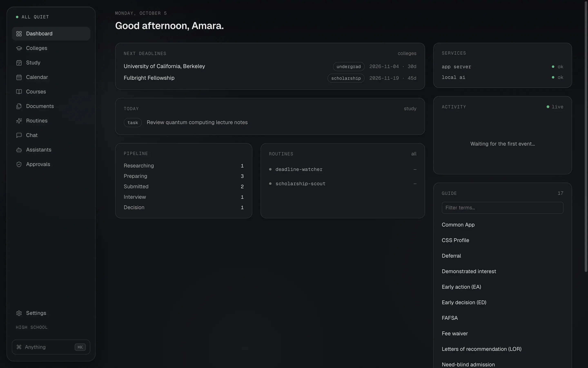Click the 2026-11-19 · 45d deadline date

tap(393, 78)
